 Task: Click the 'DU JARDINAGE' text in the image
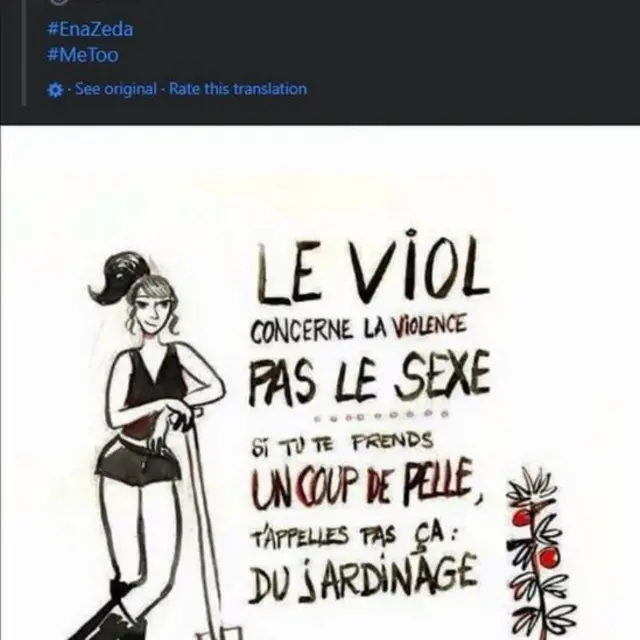pyautogui.click(x=362, y=578)
